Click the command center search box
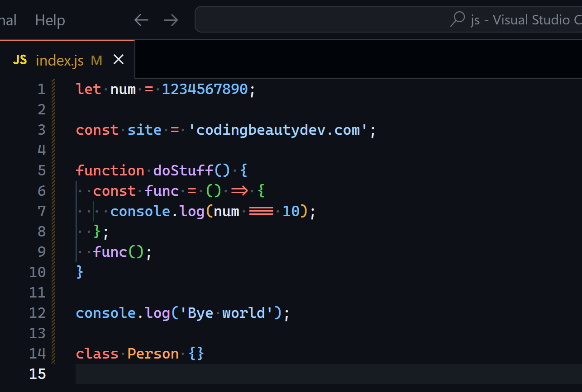This screenshot has height=392, width=582. (x=388, y=19)
